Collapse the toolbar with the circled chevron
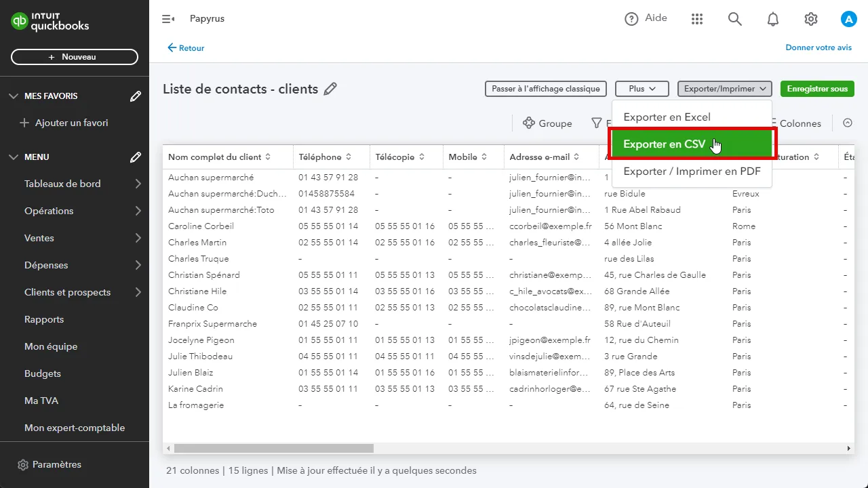 pos(847,123)
